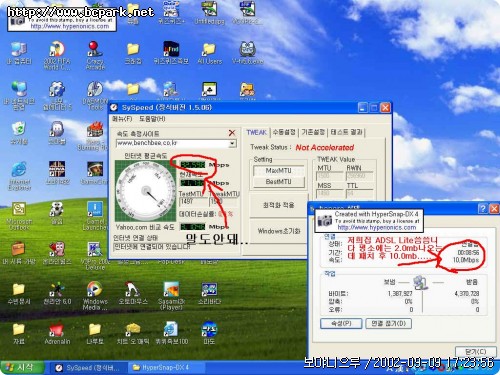Switch to the TWEAK tab
Viewport: 500px width, 375px height.
(x=257, y=132)
